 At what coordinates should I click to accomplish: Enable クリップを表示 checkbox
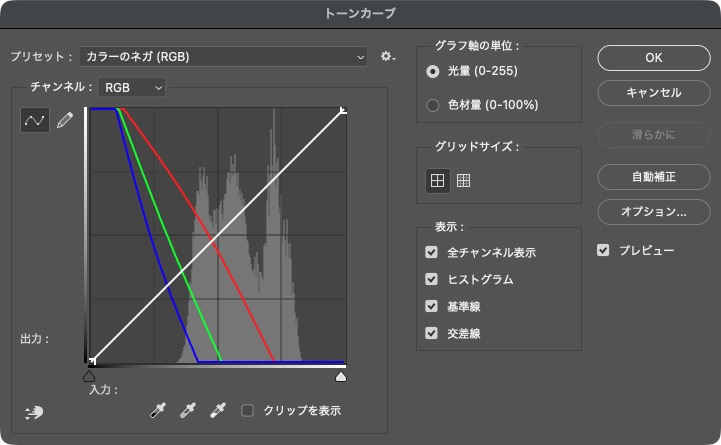tap(247, 410)
